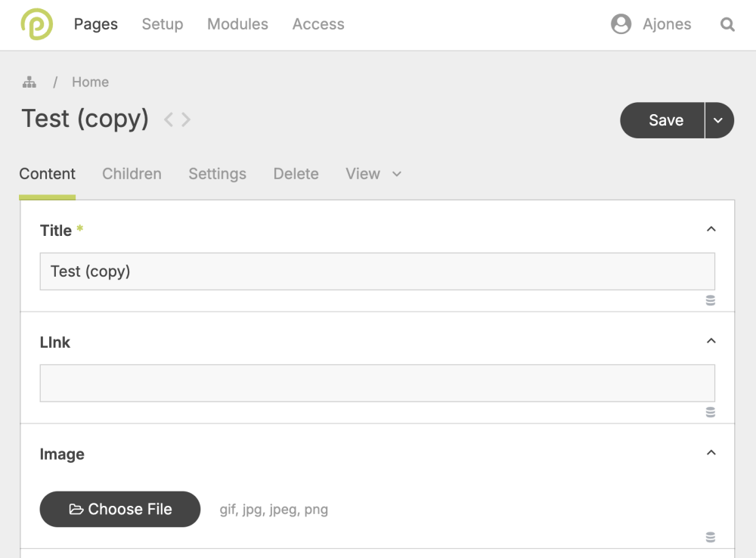Viewport: 756px width, 558px height.
Task: Click the Ajones user avatar icon
Action: [x=621, y=24]
